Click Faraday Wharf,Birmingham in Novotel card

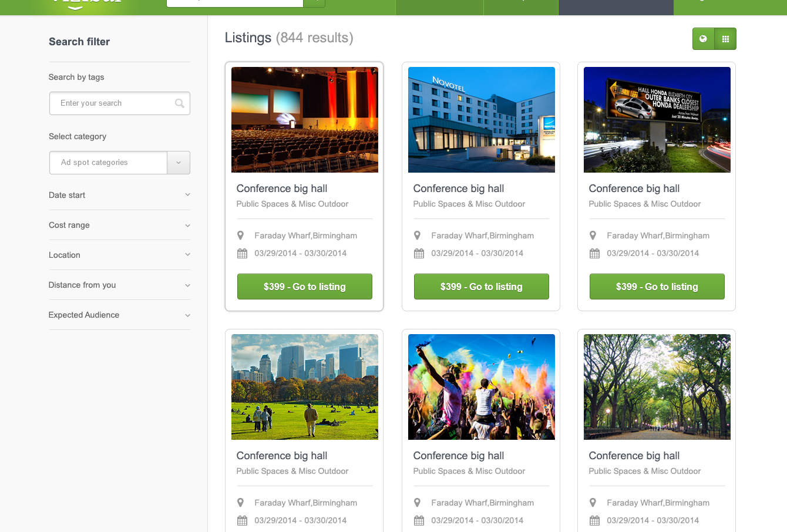(x=483, y=235)
